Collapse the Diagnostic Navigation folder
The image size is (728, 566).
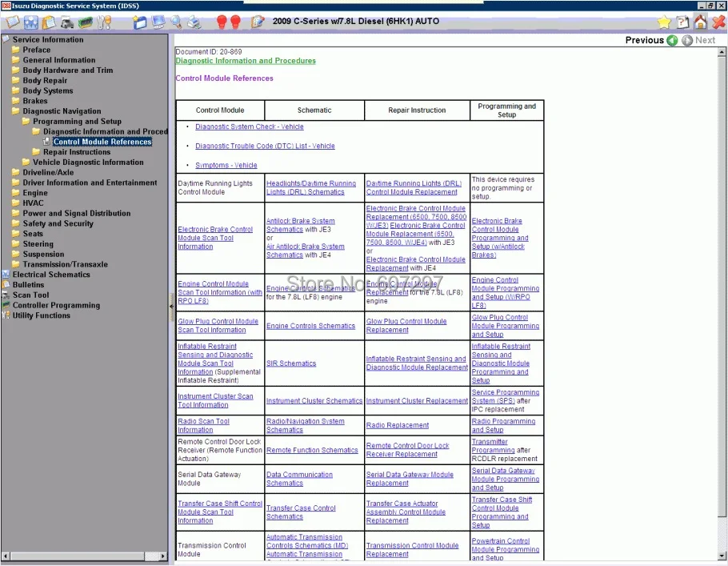click(16, 111)
